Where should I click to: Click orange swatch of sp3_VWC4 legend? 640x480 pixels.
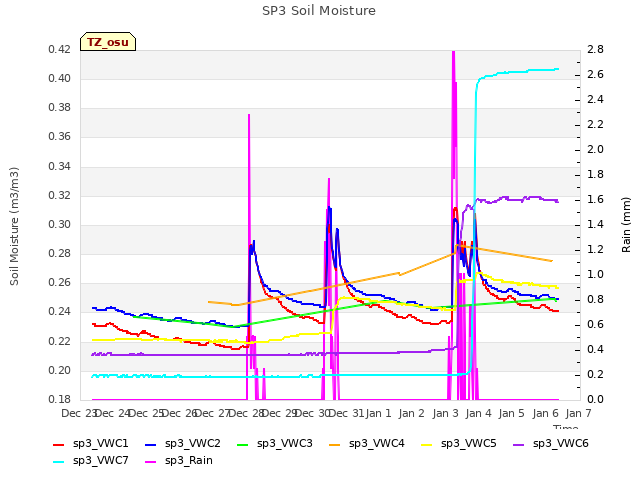click(335, 444)
